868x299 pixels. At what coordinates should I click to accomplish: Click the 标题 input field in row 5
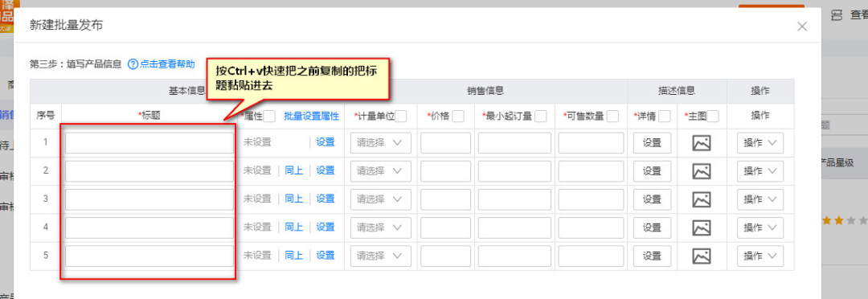[x=149, y=256]
